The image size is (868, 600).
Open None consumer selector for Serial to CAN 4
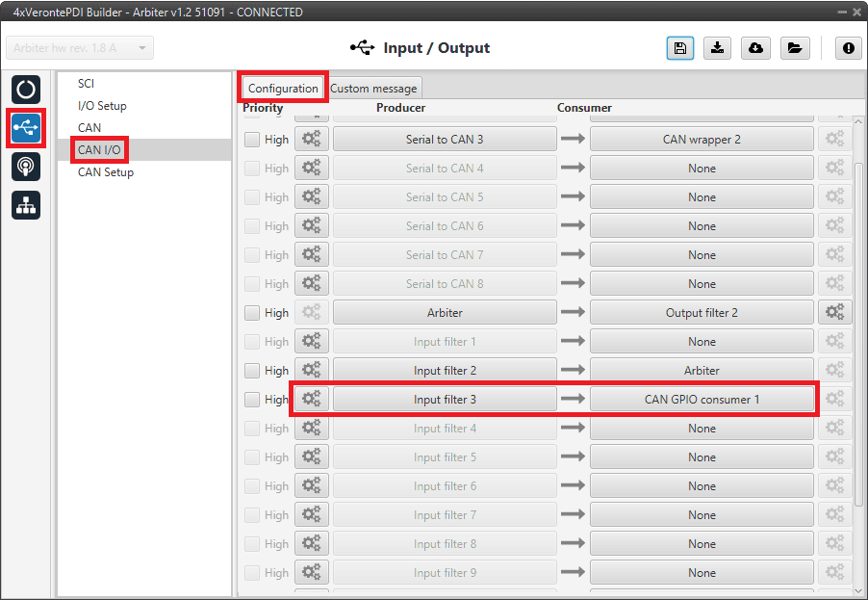click(702, 168)
